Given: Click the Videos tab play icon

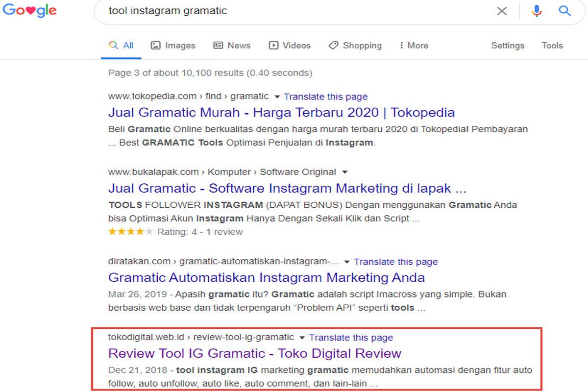Looking at the screenshot, I should coord(273,46).
